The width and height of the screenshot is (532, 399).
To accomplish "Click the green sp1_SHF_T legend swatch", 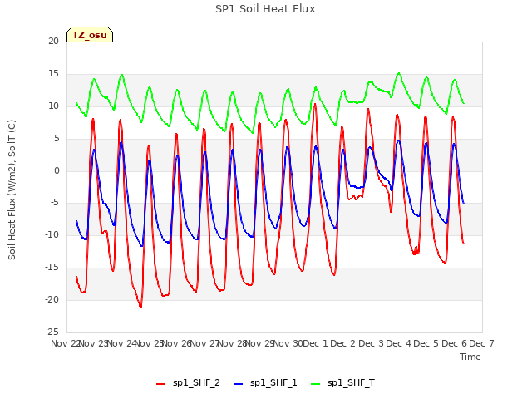I will tap(316, 384).
